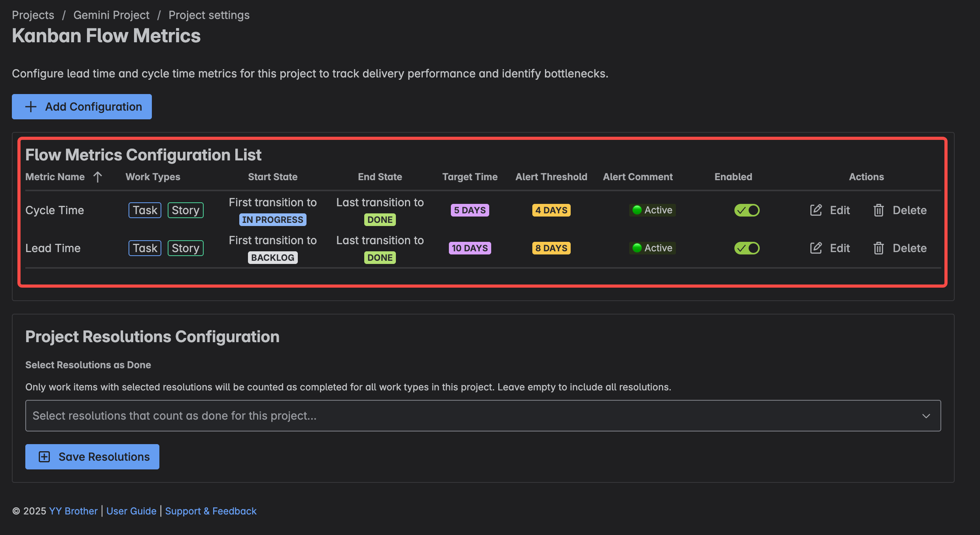Viewport: 980px width, 535px height.
Task: Navigate to Projects via the breadcrumb
Action: point(33,15)
